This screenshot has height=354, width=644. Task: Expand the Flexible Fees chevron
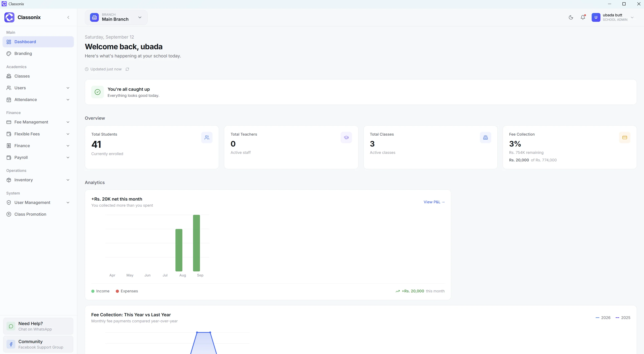[68, 134]
